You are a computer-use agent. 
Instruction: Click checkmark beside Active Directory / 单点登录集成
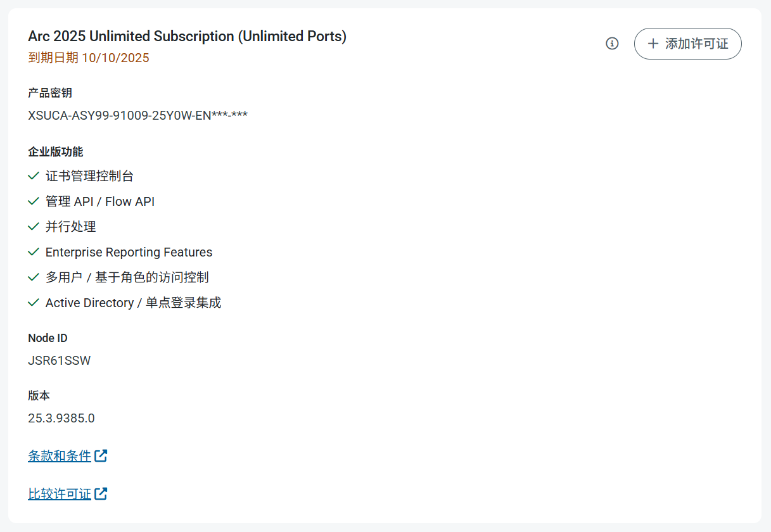tap(34, 303)
